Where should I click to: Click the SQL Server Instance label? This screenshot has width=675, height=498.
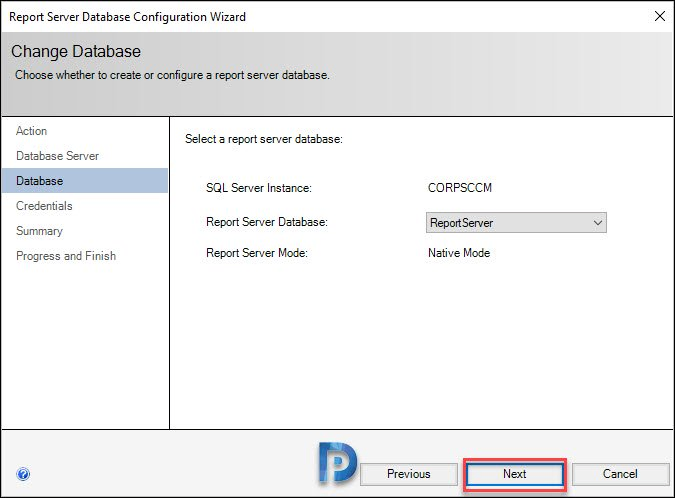point(259,188)
